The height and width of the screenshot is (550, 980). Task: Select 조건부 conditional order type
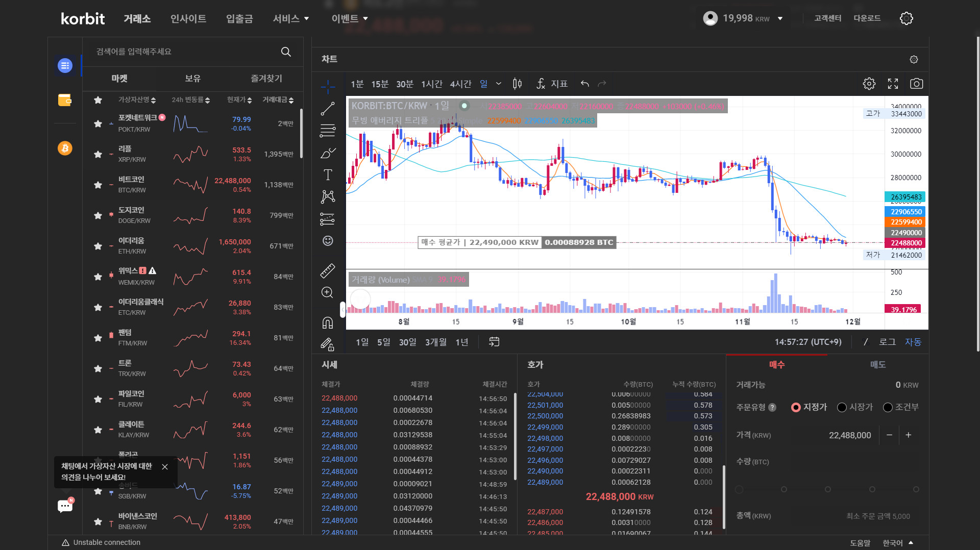click(x=901, y=407)
